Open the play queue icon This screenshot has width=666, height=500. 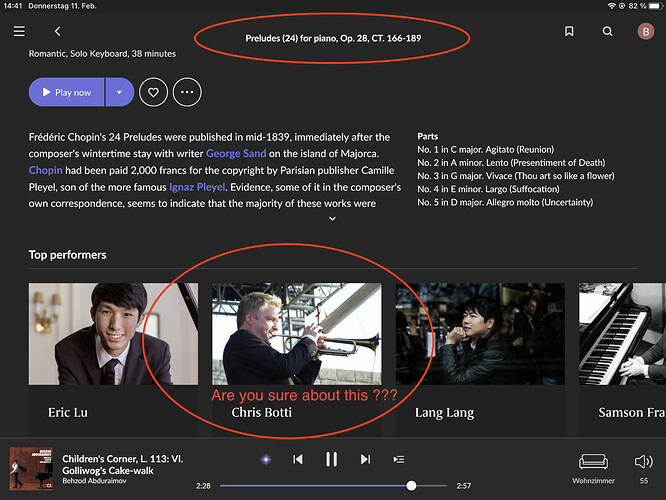[399, 459]
